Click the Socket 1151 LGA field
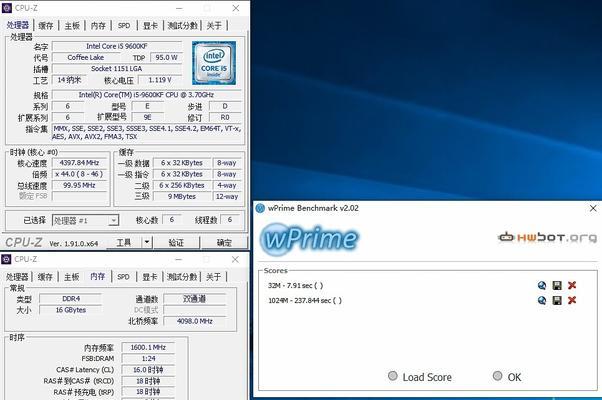The height and width of the screenshot is (400, 602). coord(117,69)
